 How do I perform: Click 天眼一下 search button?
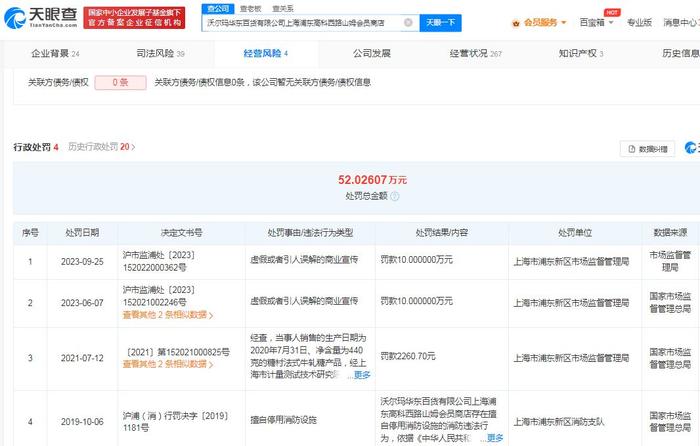441,23
